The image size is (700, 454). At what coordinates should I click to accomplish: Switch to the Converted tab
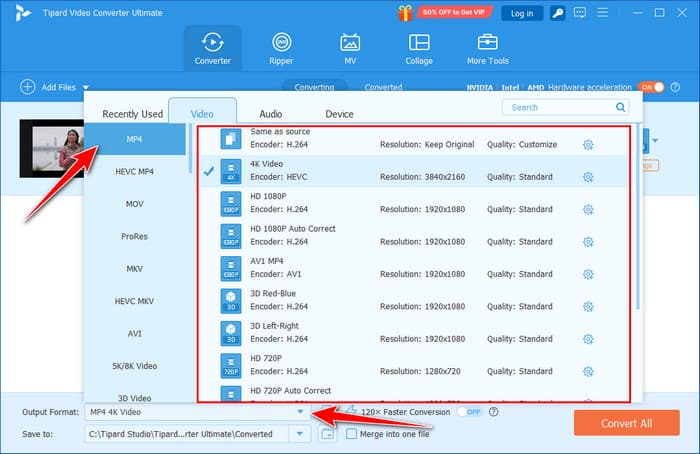(x=383, y=87)
